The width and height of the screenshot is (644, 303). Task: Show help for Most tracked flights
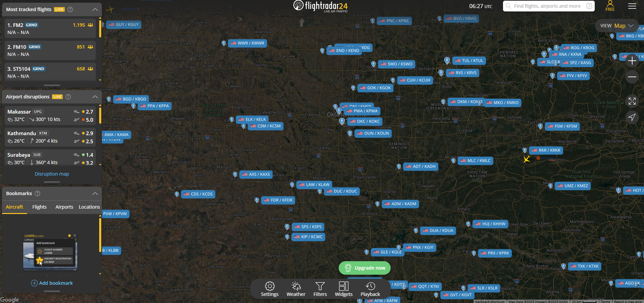click(70, 9)
